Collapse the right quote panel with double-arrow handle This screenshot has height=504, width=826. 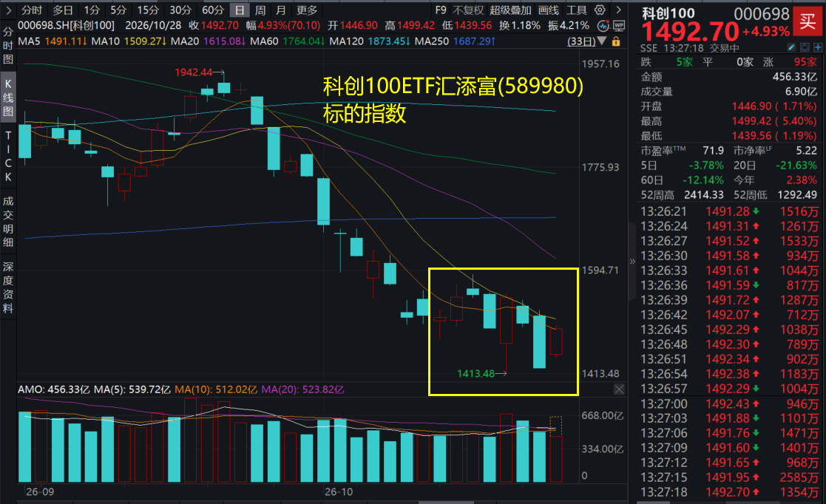tap(632, 261)
